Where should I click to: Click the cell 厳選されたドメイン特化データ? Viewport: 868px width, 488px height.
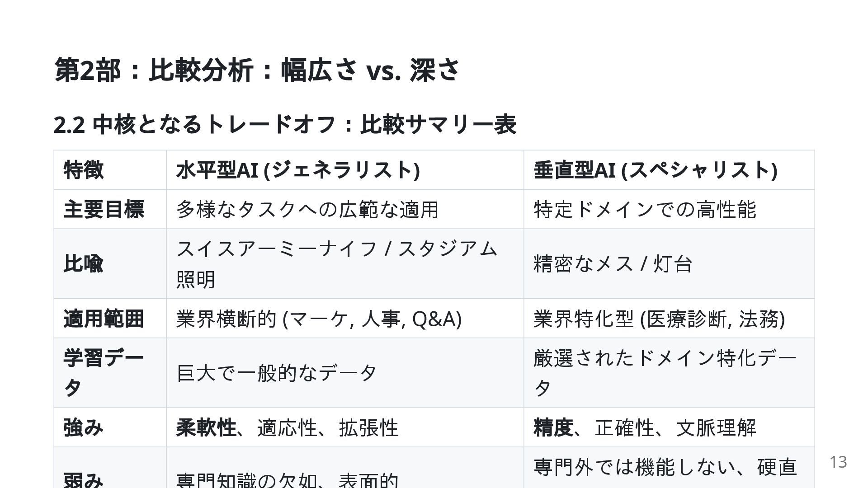(669, 373)
